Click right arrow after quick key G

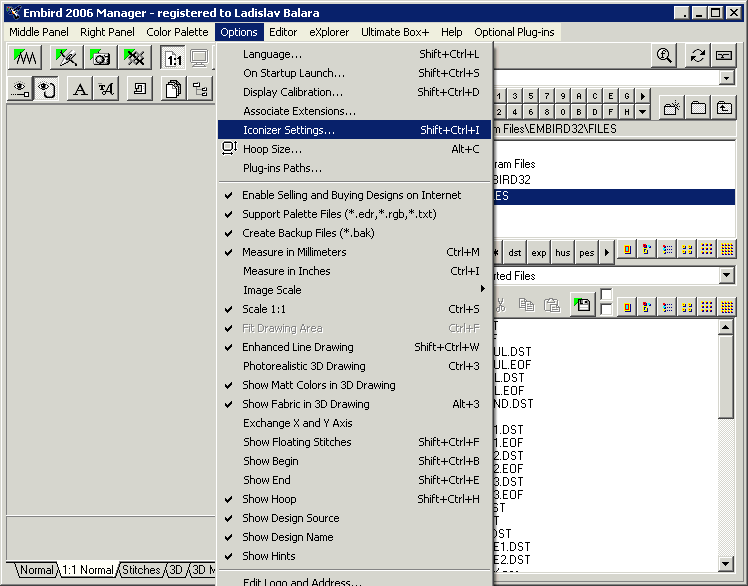pos(643,96)
